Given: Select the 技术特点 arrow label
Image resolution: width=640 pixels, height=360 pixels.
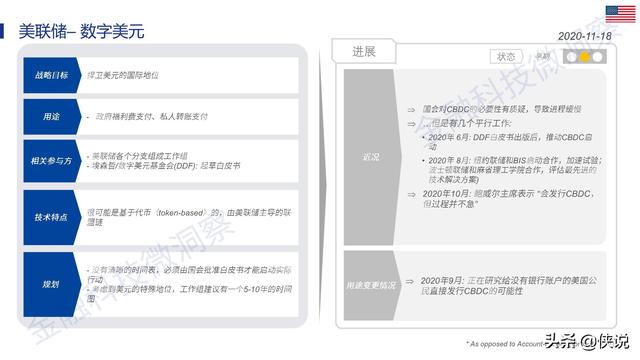Looking at the screenshot, I should [x=52, y=217].
